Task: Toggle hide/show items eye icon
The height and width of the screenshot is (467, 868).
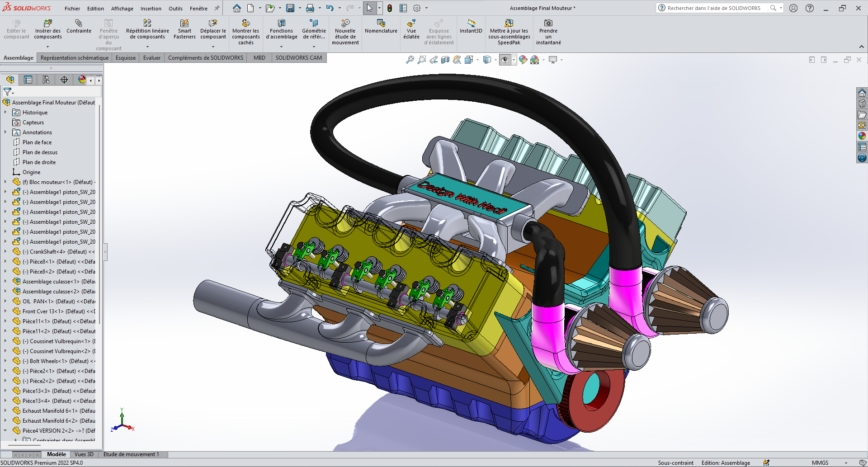Action: 505,60
